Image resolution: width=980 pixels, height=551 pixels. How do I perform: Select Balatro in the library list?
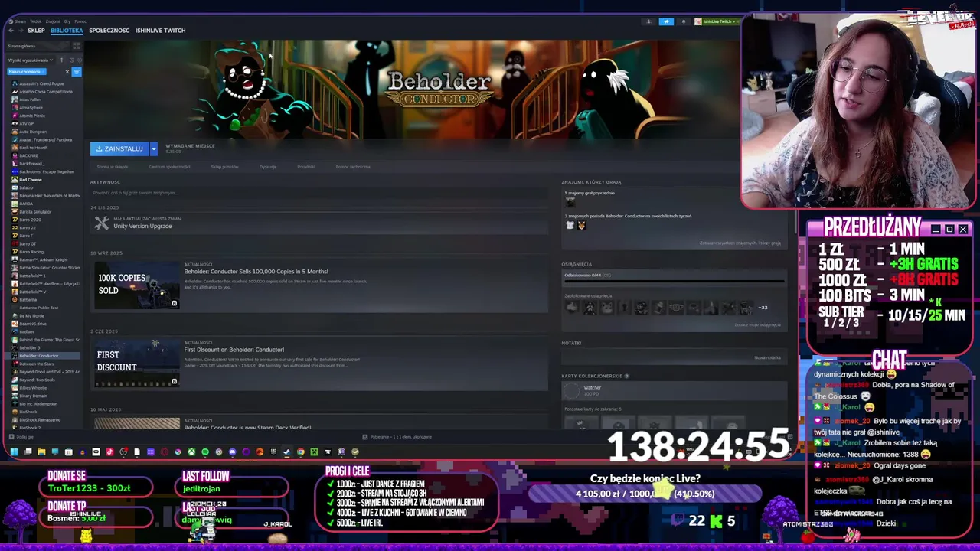click(x=26, y=187)
